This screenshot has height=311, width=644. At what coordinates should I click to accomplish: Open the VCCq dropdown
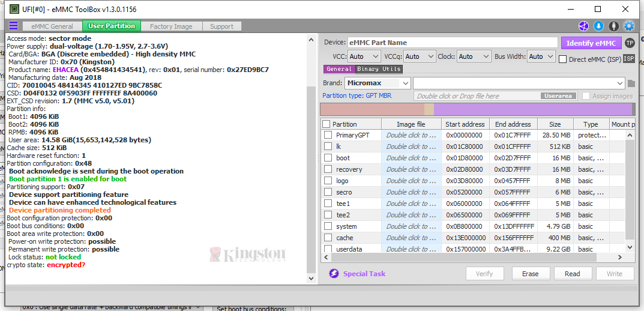coord(420,56)
